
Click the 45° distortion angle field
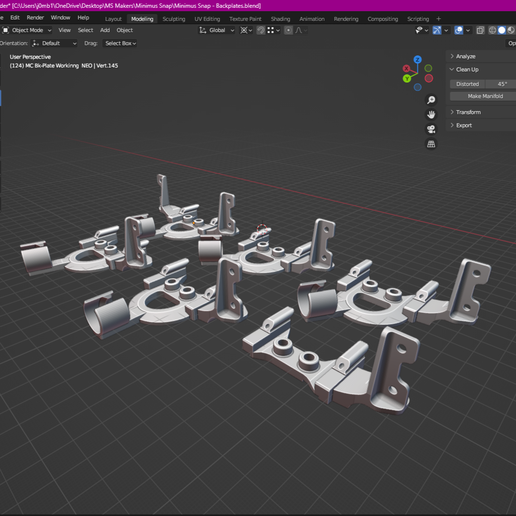click(501, 84)
